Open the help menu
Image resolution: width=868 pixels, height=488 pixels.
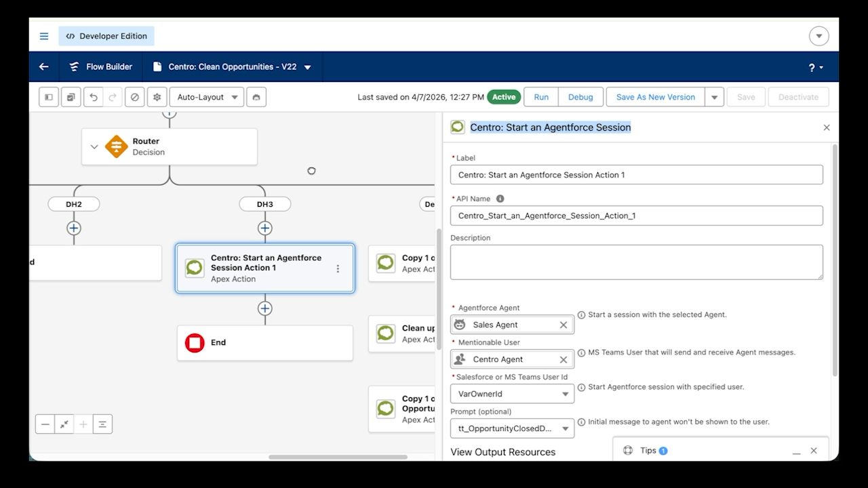(x=815, y=67)
